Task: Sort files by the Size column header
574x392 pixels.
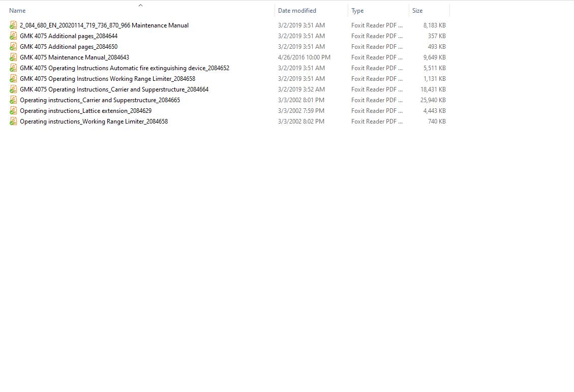Action: click(417, 11)
